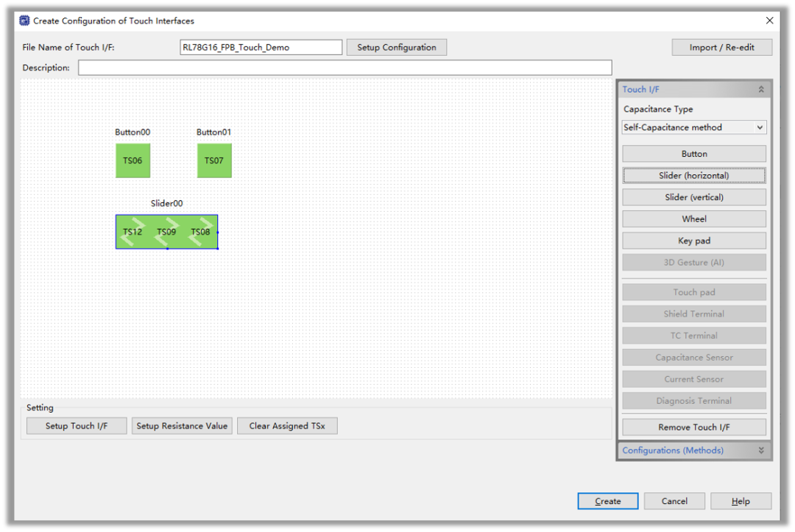This screenshot has height=532, width=795.
Task: Add a vertical Slider interface
Action: 693,197
